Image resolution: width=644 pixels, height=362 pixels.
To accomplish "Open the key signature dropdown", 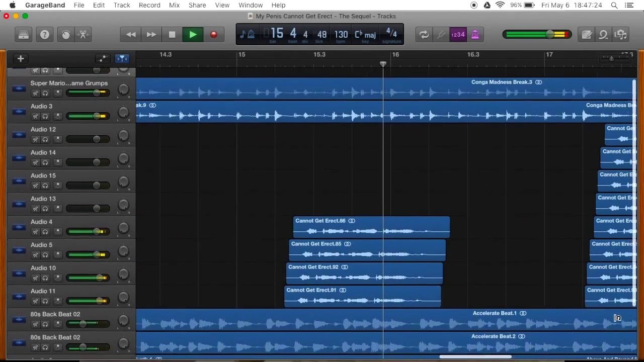I will point(365,35).
